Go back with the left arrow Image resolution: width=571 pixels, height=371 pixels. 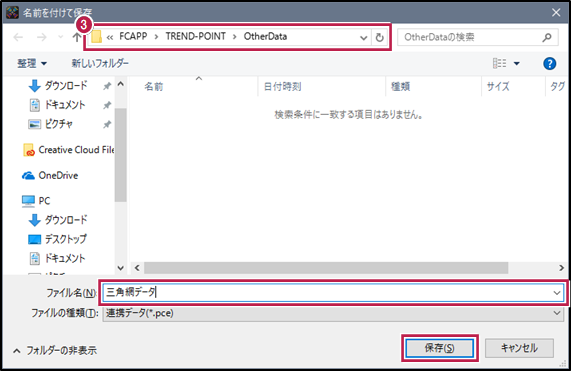coord(18,37)
